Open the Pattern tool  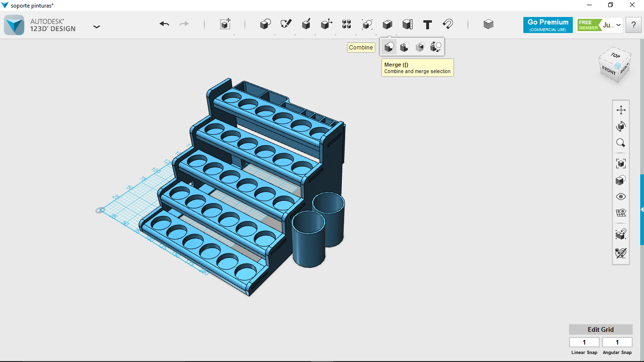pyautogui.click(x=347, y=25)
